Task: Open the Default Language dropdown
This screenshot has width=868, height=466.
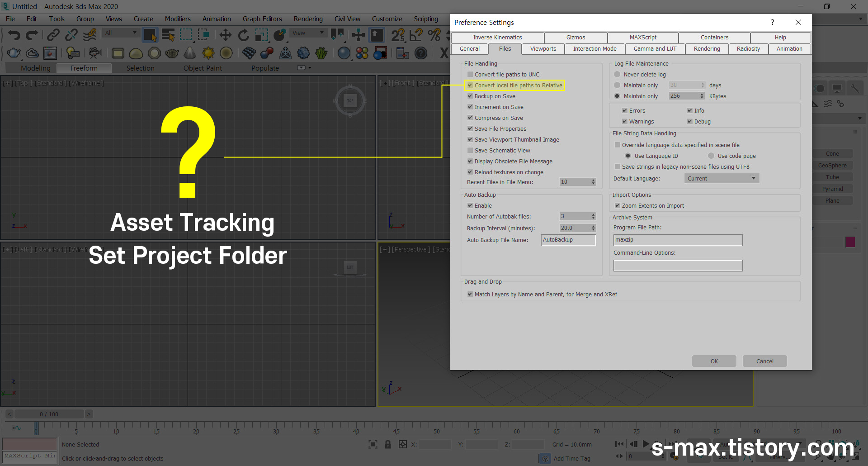Action: pyautogui.click(x=722, y=178)
